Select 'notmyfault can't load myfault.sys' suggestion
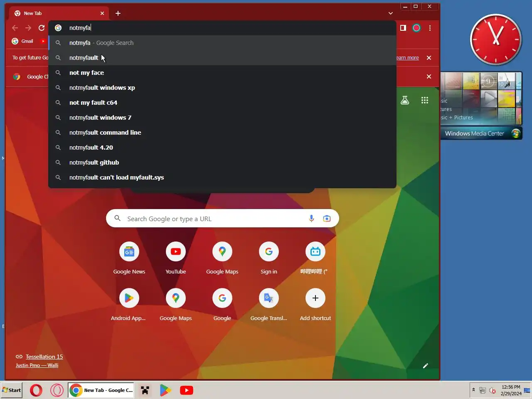The width and height of the screenshot is (532, 399). coord(222,177)
